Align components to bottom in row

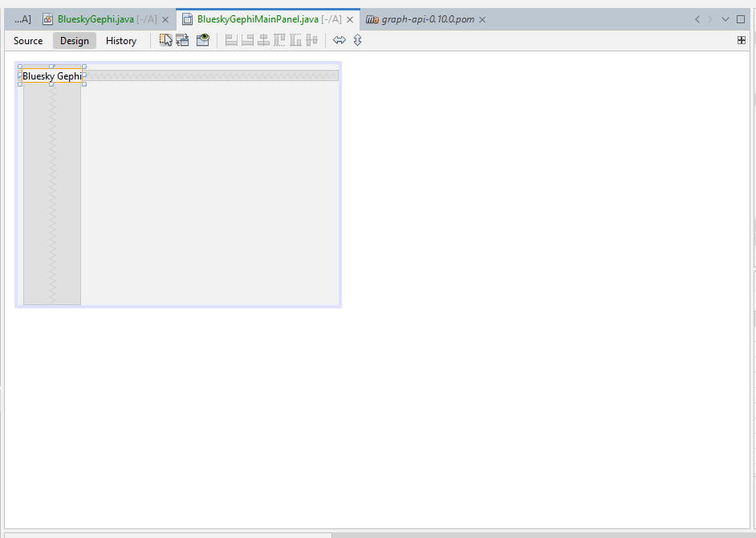click(295, 40)
